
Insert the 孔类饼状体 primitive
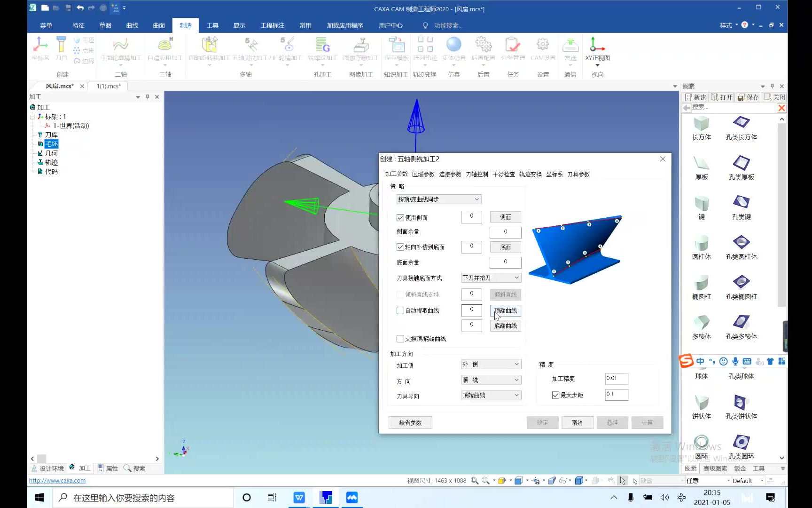tap(742, 407)
